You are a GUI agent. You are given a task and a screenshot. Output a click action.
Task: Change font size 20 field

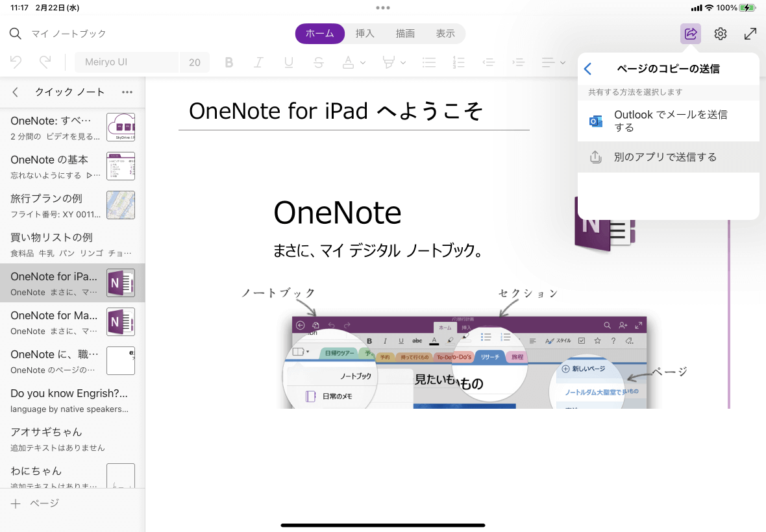pyautogui.click(x=195, y=62)
